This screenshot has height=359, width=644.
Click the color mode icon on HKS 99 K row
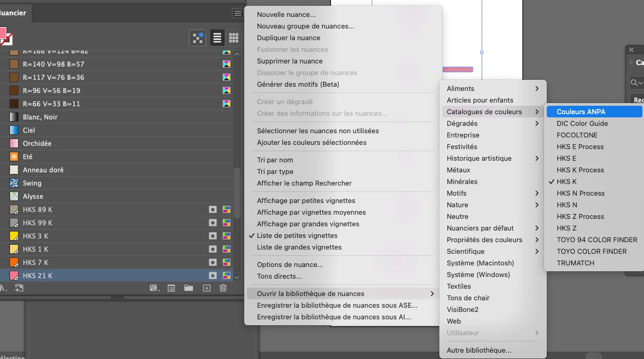tap(226, 223)
